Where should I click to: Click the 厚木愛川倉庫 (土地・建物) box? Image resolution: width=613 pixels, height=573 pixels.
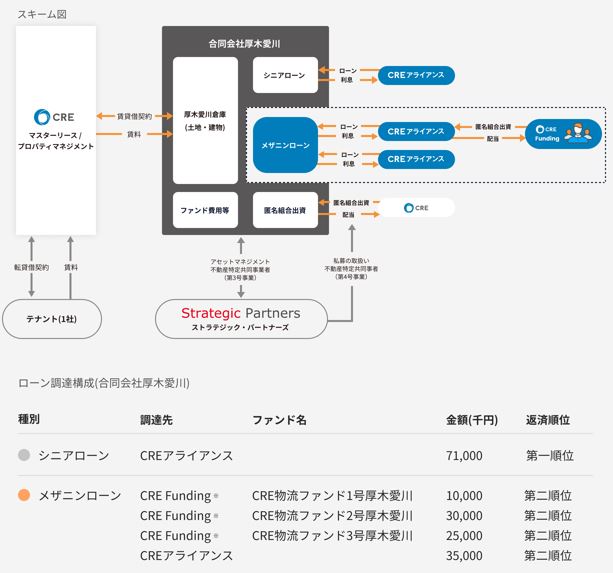pyautogui.click(x=205, y=120)
